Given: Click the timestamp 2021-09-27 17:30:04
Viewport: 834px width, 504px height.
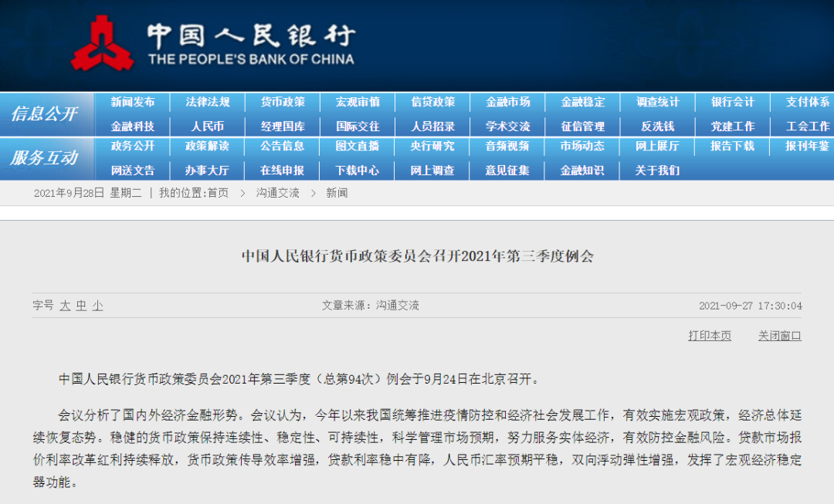Looking at the screenshot, I should coord(750,306).
